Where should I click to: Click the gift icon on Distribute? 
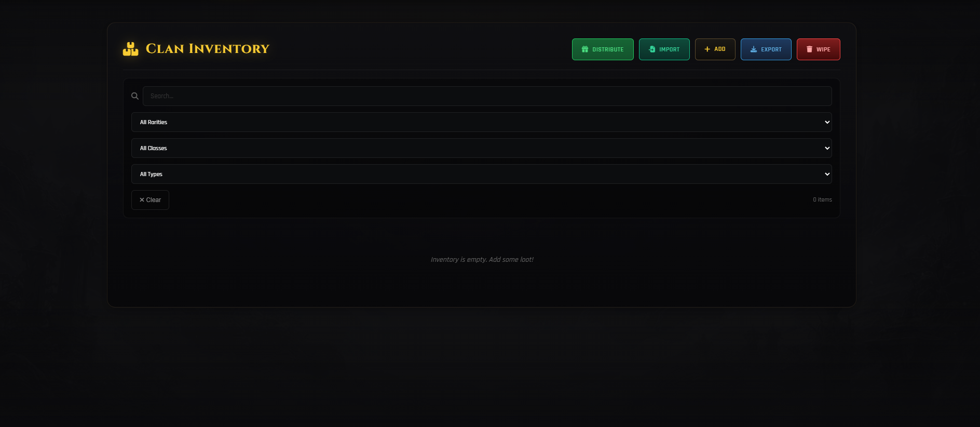(x=585, y=49)
